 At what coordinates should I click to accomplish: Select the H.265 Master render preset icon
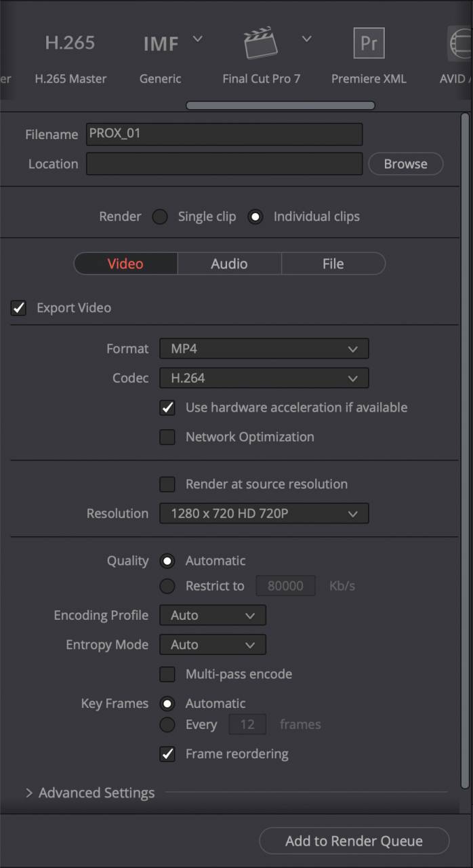coord(70,43)
